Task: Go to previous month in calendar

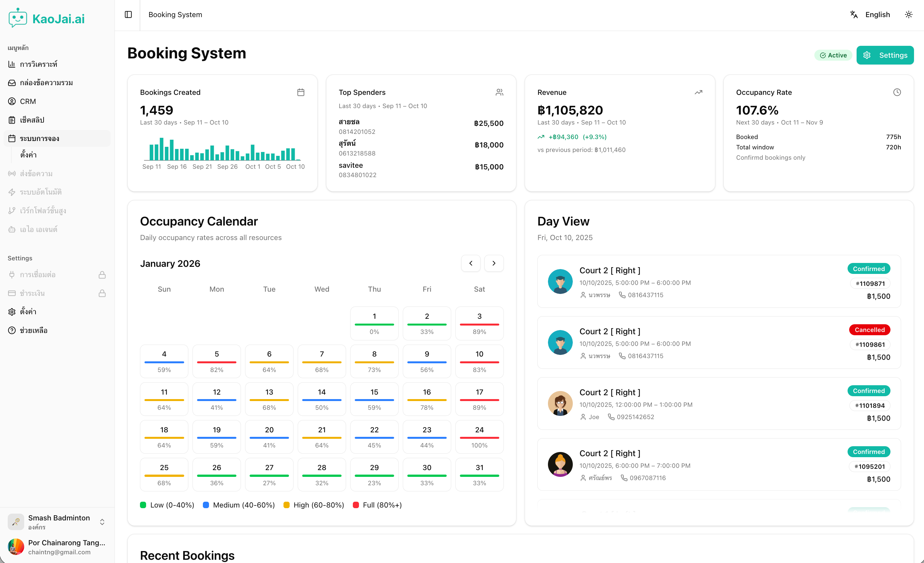Action: pos(471,263)
